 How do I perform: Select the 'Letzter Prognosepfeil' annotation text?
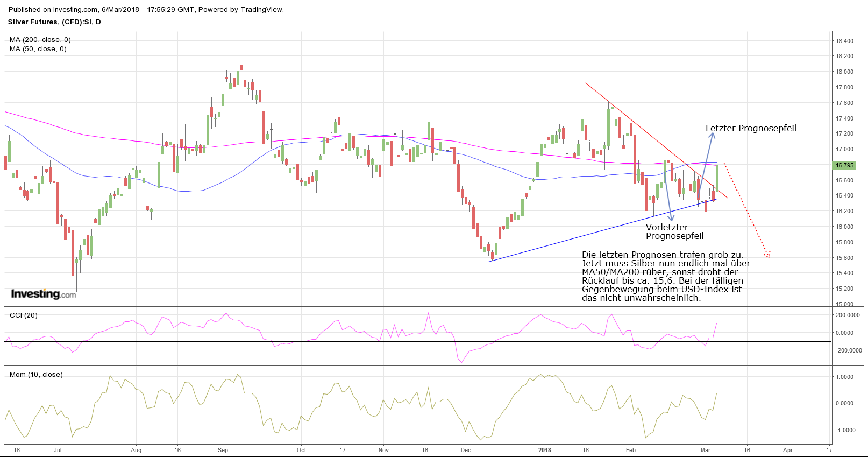(x=751, y=129)
